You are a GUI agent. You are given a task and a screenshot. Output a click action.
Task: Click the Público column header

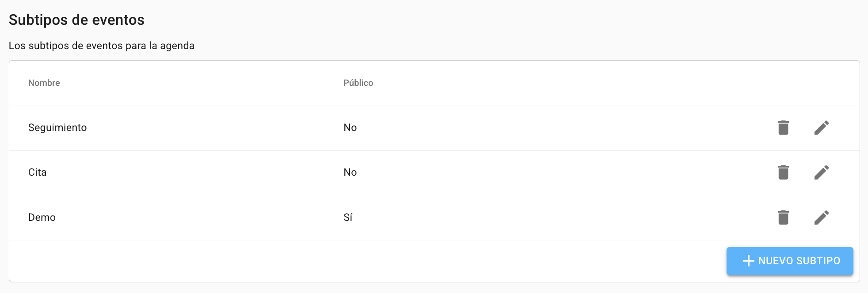[358, 83]
